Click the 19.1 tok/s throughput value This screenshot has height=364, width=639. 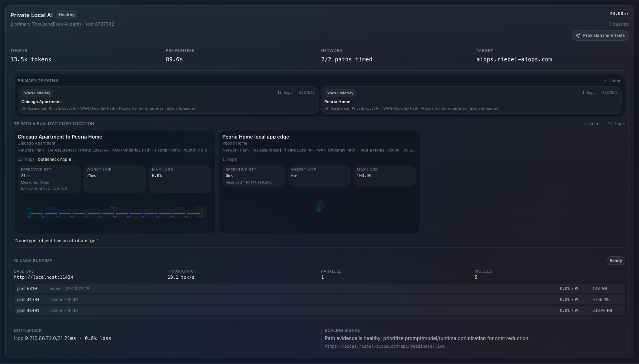click(x=181, y=277)
